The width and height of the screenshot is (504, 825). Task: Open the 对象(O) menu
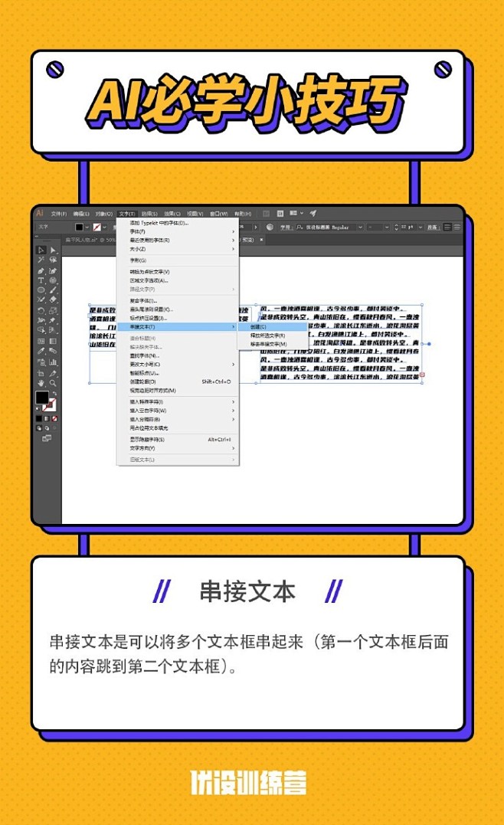[103, 214]
